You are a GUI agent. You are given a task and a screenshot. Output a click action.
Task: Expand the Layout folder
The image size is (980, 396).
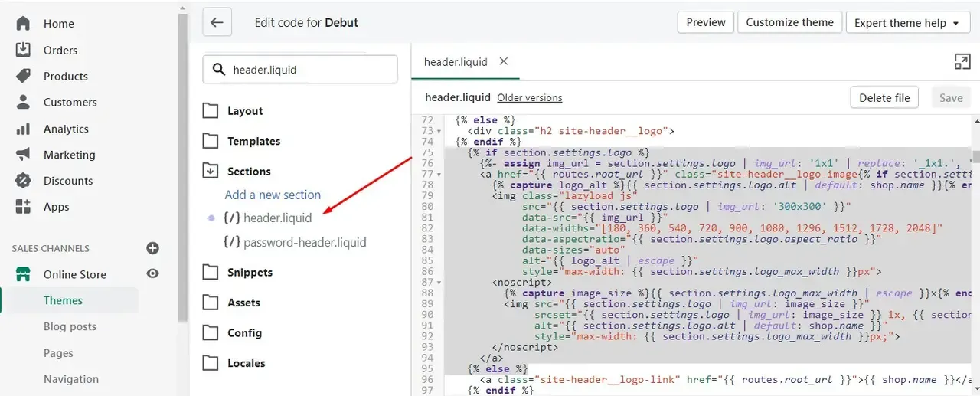coord(233,111)
